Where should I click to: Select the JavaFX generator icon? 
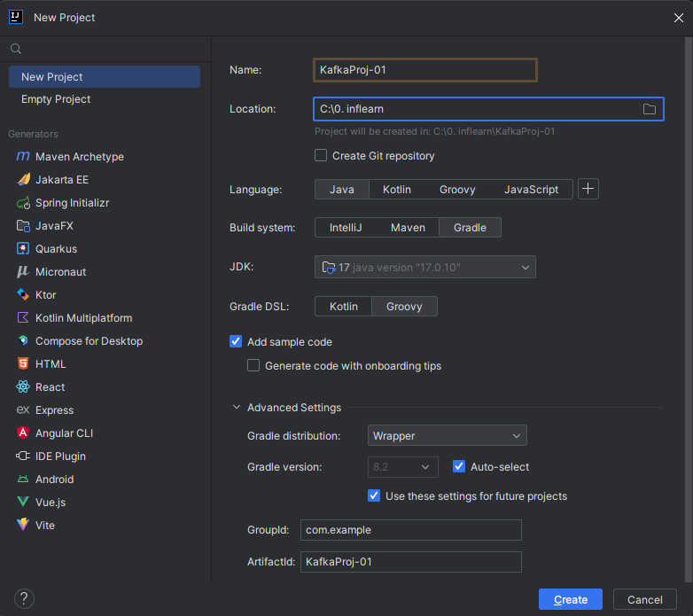click(x=23, y=226)
